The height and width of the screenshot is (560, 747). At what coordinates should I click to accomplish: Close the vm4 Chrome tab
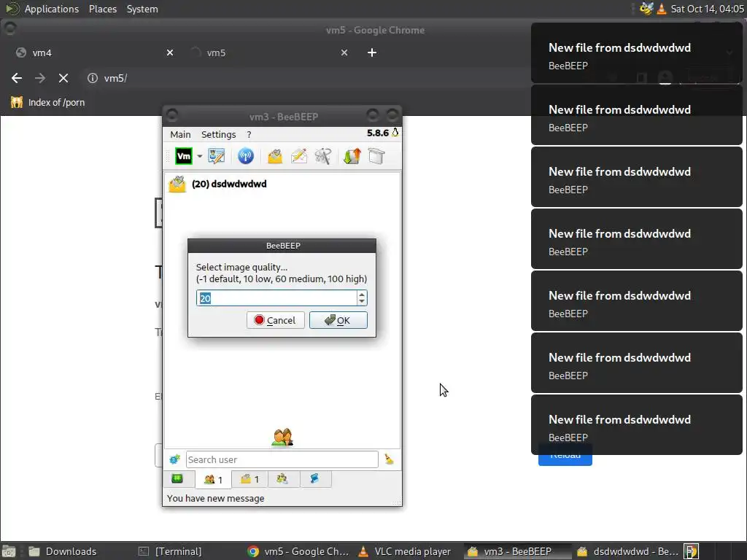click(x=170, y=52)
